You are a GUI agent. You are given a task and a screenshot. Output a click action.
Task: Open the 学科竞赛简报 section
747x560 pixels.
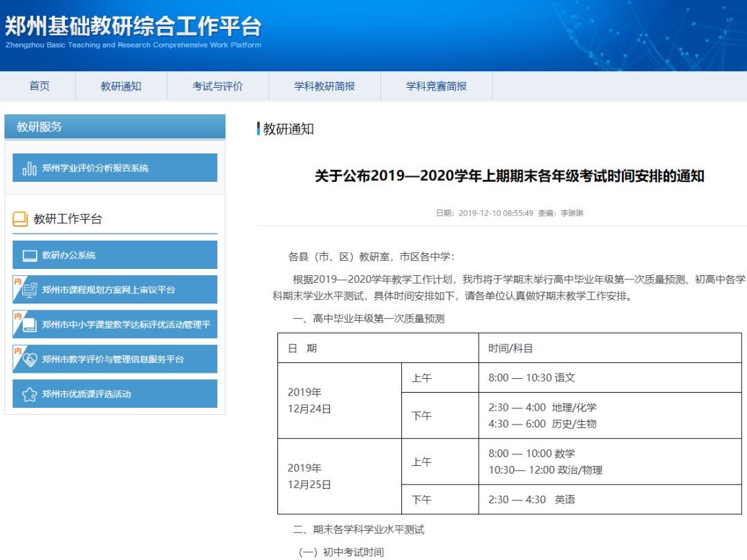click(436, 86)
